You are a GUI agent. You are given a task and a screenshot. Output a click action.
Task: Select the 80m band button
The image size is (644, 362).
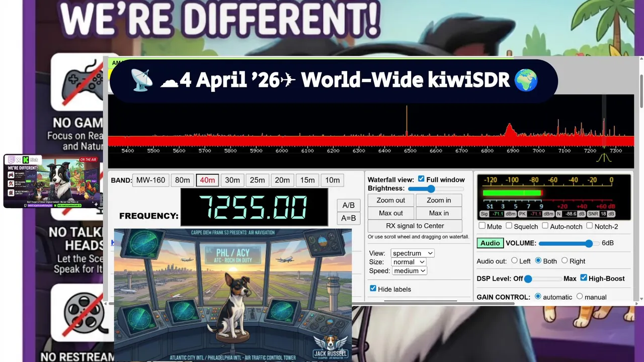pos(183,180)
